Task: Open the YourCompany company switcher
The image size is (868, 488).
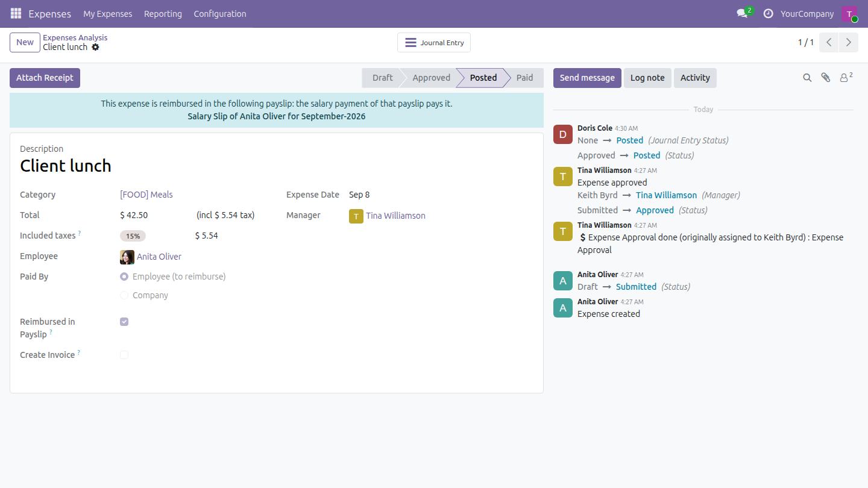Action: tap(807, 14)
